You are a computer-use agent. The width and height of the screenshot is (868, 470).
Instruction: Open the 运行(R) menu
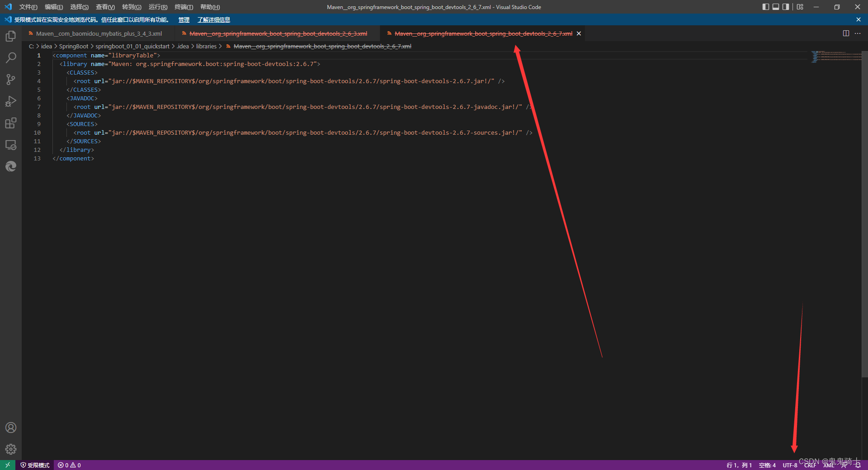click(158, 7)
